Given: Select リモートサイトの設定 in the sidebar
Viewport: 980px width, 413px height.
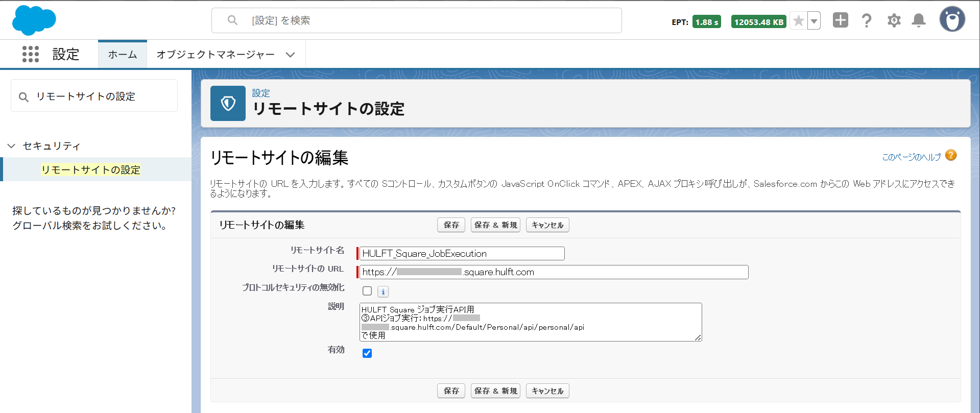Looking at the screenshot, I should tap(91, 170).
